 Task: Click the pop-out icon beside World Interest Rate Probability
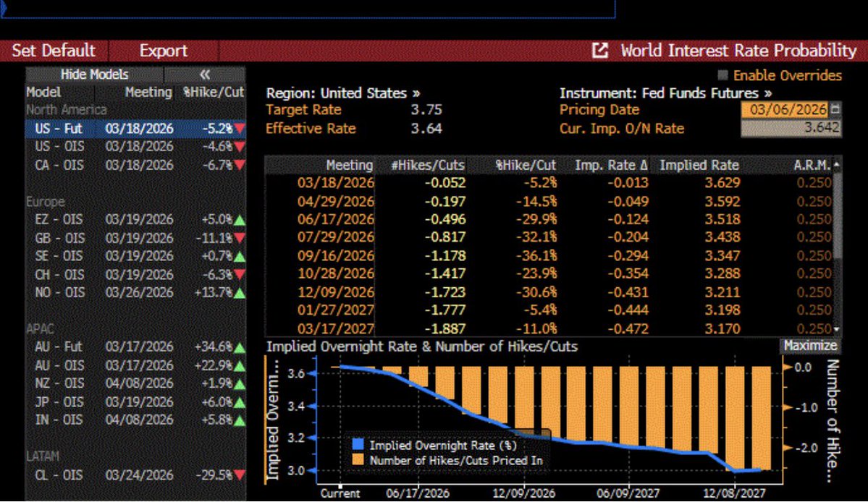point(600,51)
